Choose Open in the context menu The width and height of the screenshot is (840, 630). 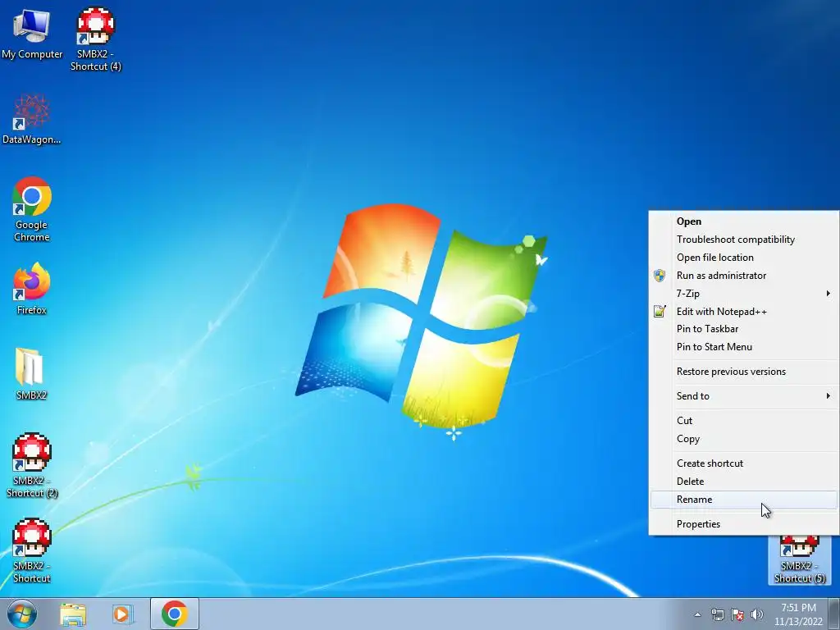click(744, 221)
